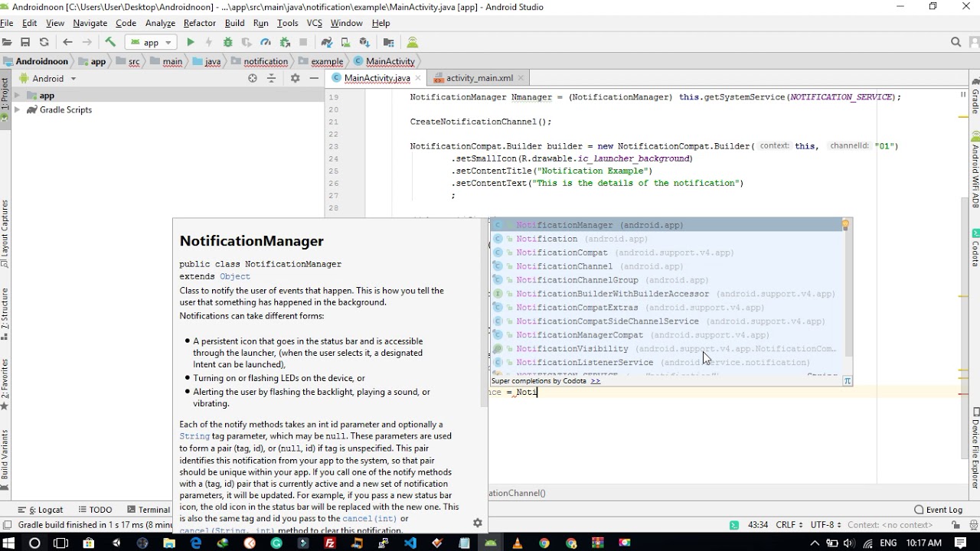Screen dimensions: 980x551
Task: Close the activity_main.xml tab
Action: [x=521, y=78]
